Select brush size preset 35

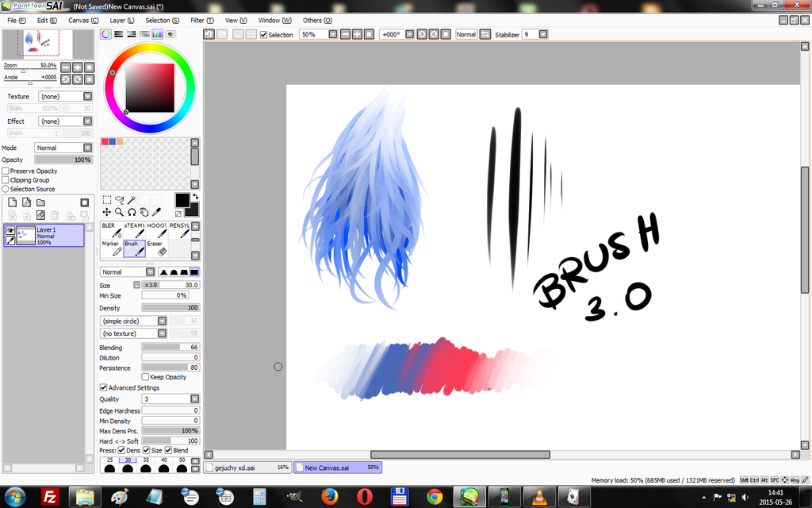coord(146,465)
